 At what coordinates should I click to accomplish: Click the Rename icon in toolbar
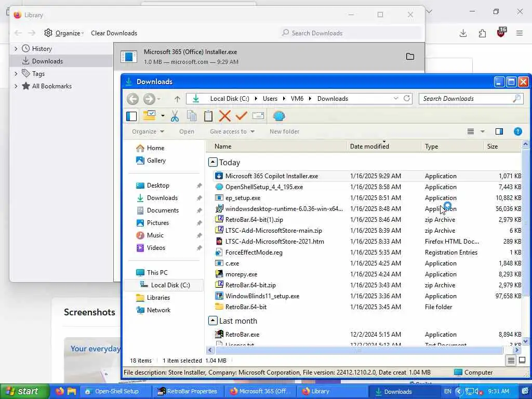click(258, 116)
